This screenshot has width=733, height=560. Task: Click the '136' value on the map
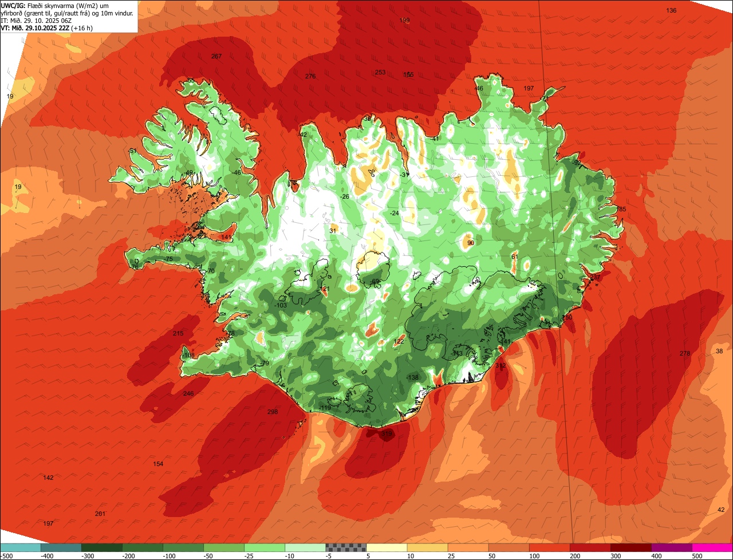click(671, 10)
